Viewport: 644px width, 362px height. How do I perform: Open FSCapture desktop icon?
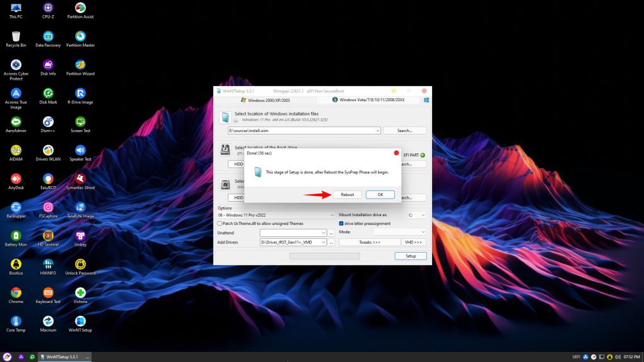[48, 210]
